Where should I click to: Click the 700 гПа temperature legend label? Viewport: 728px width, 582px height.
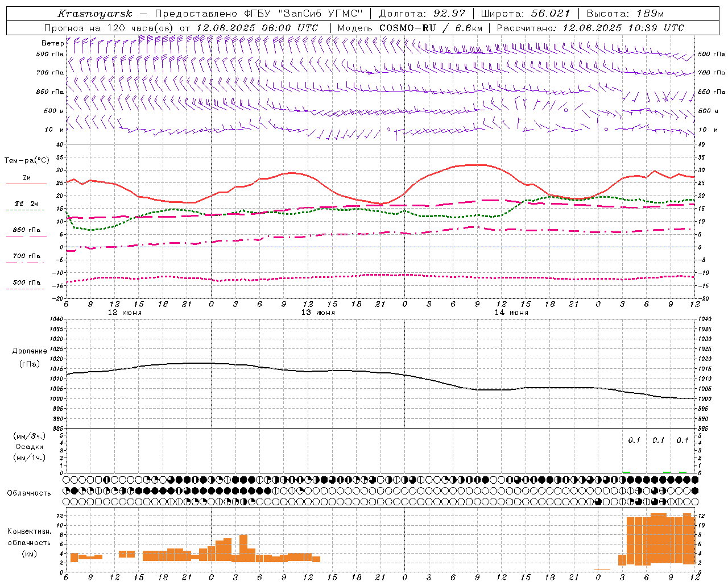click(x=27, y=256)
